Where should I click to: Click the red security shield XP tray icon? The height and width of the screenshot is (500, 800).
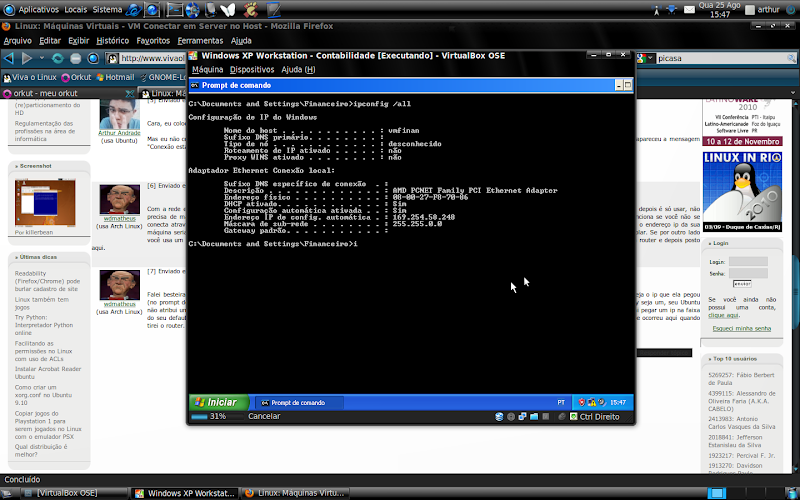coord(582,402)
